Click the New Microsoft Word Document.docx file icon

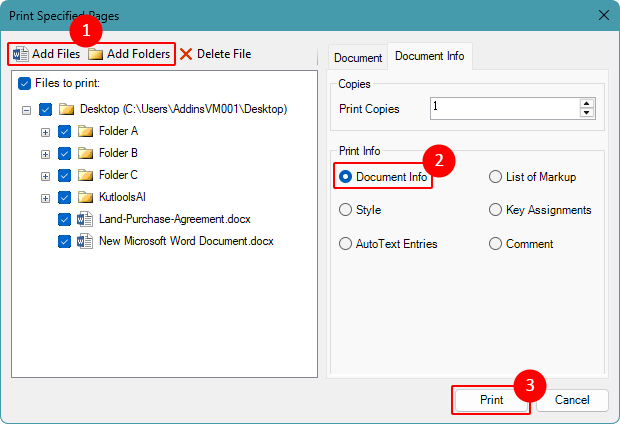click(85, 241)
